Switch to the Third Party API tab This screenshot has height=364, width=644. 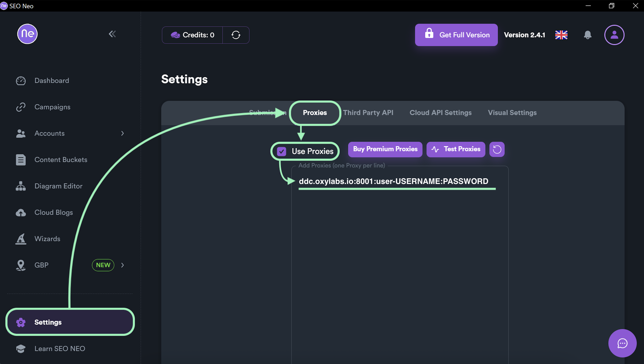368,113
